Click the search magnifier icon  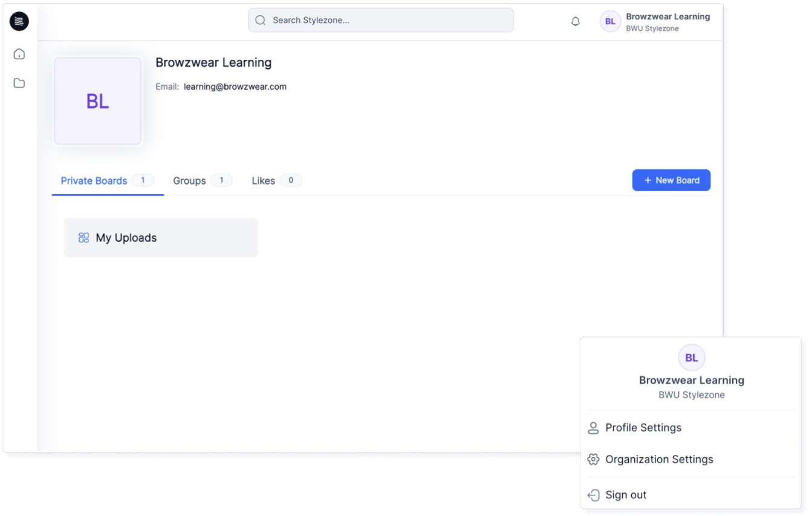coord(261,20)
